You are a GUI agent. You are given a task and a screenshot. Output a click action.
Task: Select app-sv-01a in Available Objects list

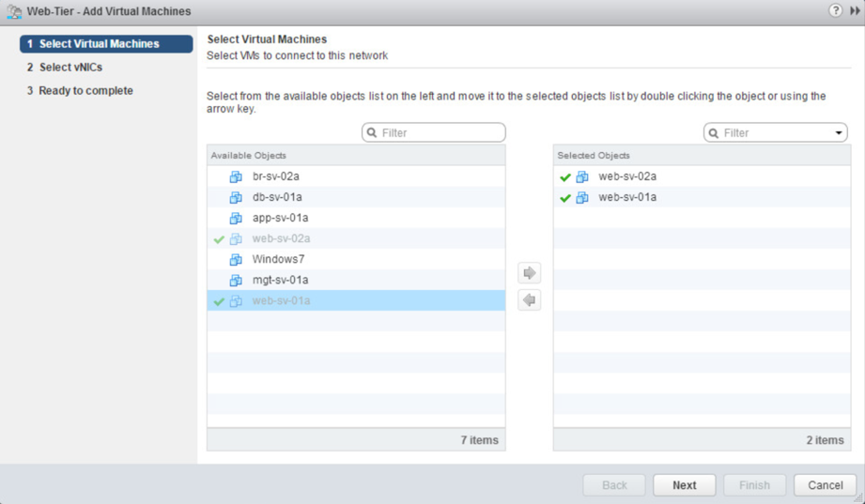tap(280, 218)
